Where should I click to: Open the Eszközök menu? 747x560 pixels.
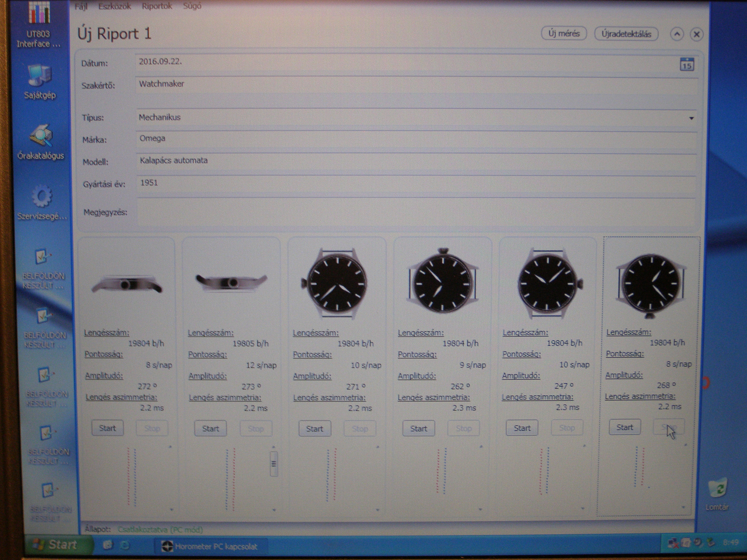point(115,7)
